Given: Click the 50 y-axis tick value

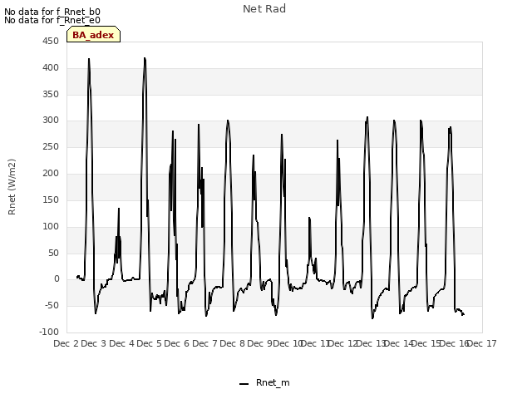Looking at the screenshot, I should click(x=53, y=253).
